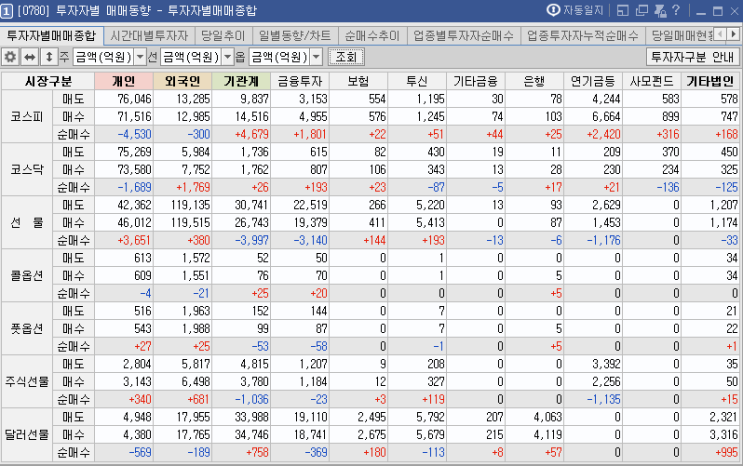Click the 은행 column header
Viewport: 743px width, 466px height.
coord(535,81)
